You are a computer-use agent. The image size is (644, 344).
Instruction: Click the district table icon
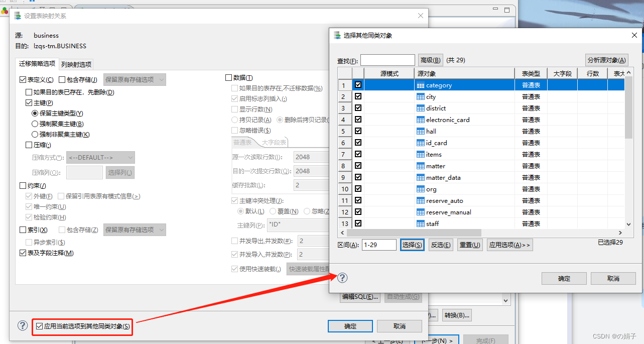[x=421, y=108]
